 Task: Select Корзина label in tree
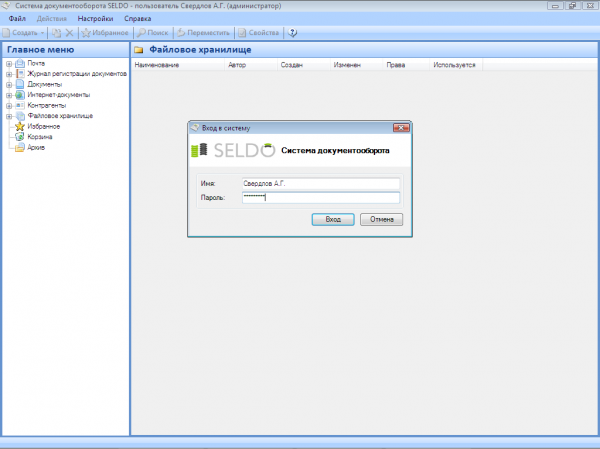40,137
